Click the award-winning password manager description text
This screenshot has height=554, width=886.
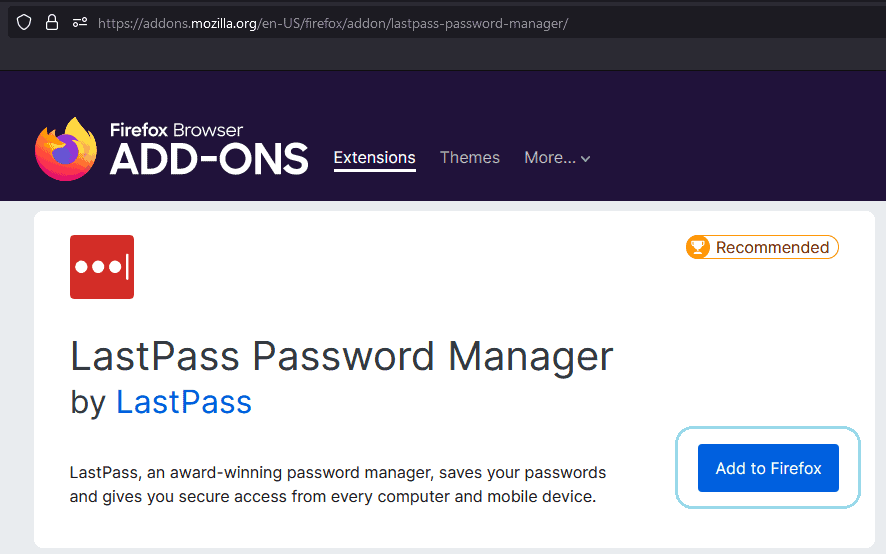pos(338,484)
